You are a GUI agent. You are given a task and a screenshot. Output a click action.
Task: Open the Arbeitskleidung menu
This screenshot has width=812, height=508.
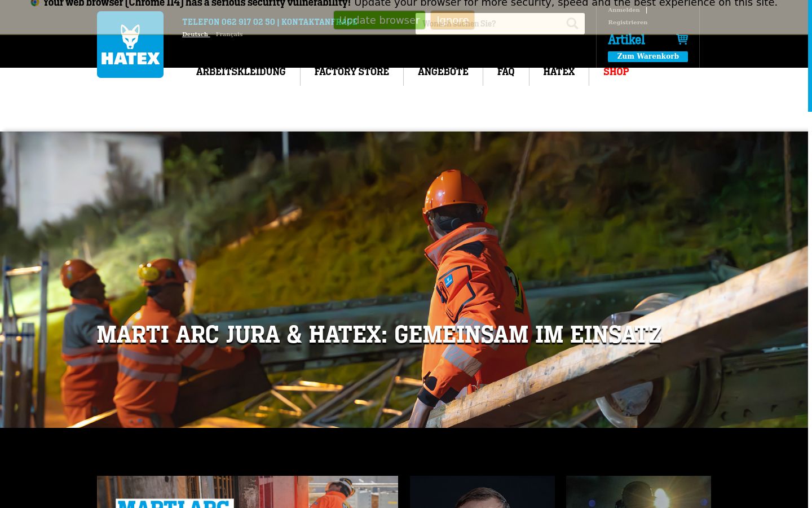coord(241,72)
